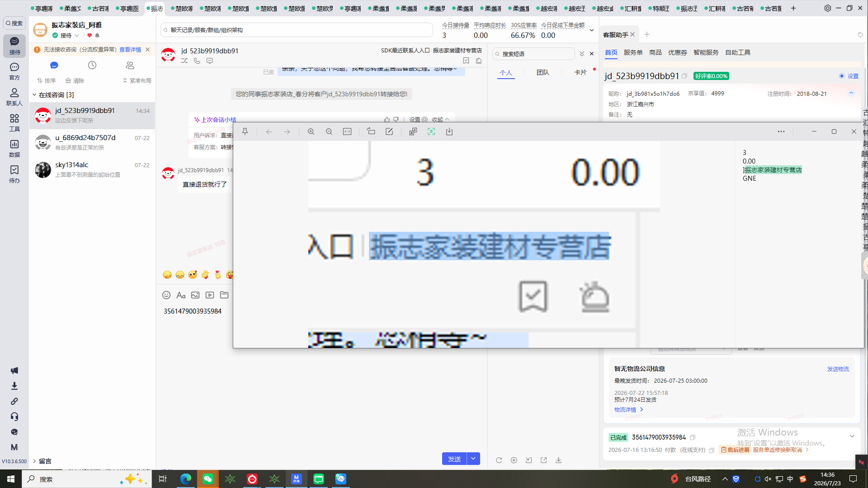The width and height of the screenshot is (868, 488).
Task: Copy order number 3561479003935984
Action: [693, 437]
